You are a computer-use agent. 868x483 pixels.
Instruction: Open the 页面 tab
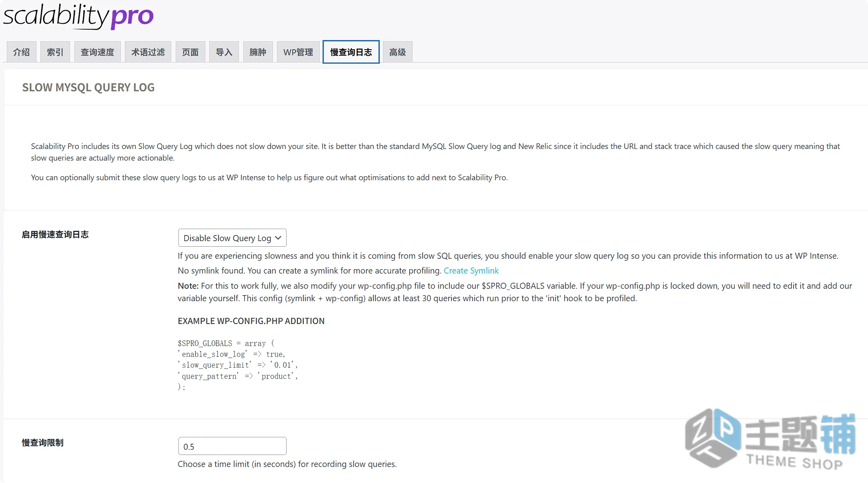click(190, 52)
